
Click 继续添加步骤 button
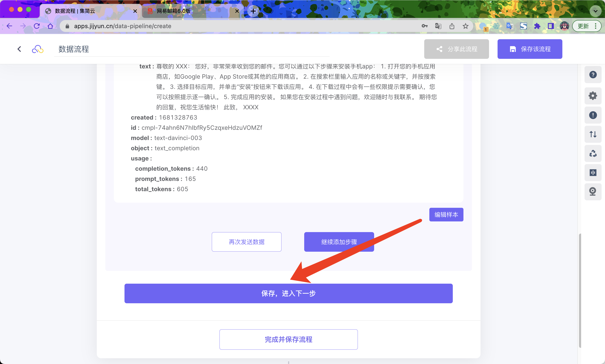[x=339, y=242]
